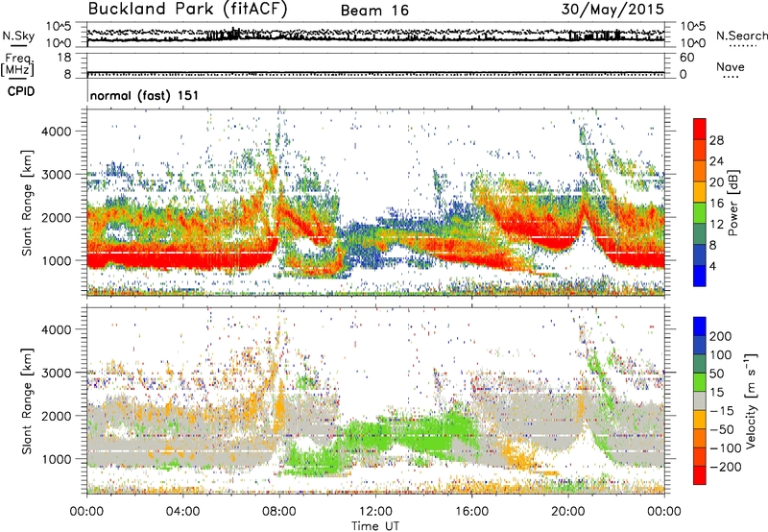Click the 'Nave' legend label
Viewport: 768px width, 532px height.
730,66
